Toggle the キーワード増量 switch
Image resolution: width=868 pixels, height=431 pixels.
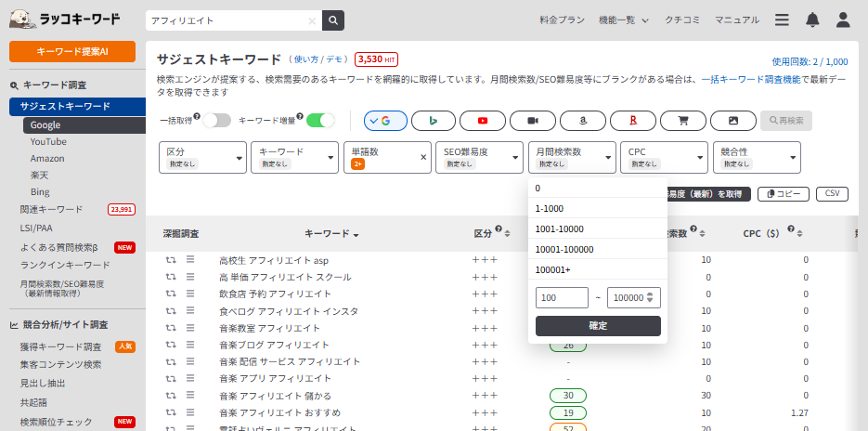[x=320, y=121]
